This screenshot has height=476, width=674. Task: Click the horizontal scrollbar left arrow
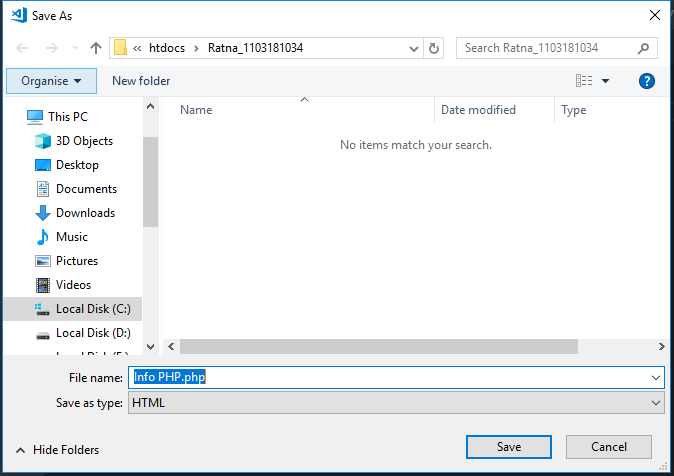172,347
